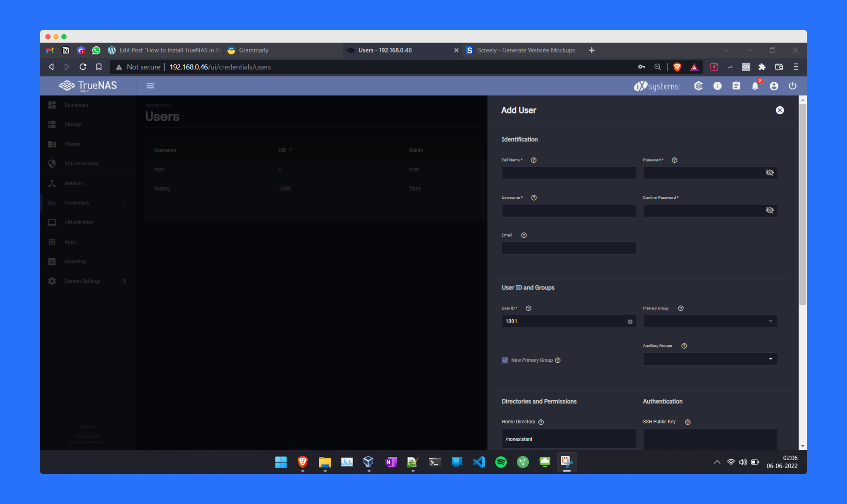The width and height of the screenshot is (847, 504).
Task: Close the Add User panel
Action: (x=780, y=110)
